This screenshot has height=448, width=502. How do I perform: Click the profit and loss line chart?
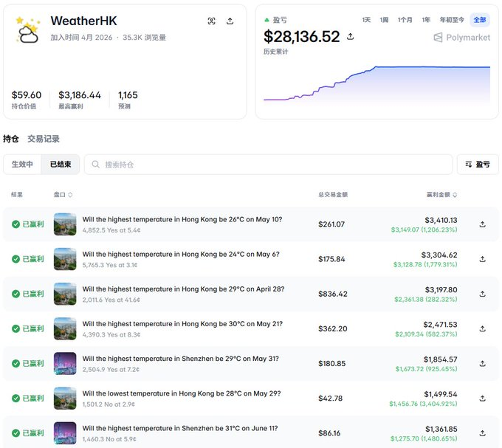(376, 85)
